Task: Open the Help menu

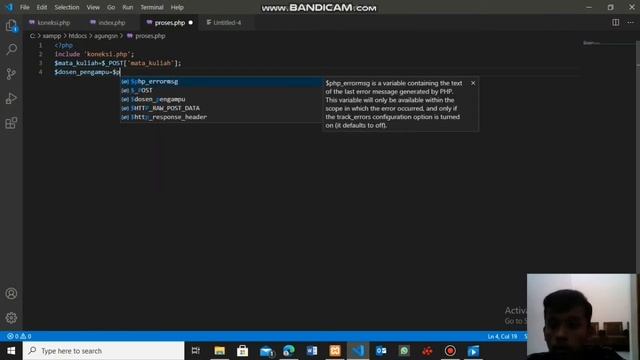Action: coord(177,7)
